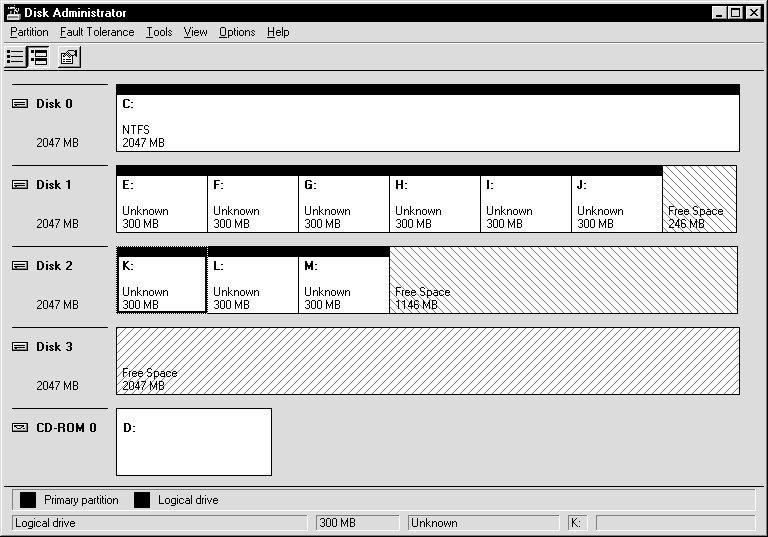Select the CD-ROM 0 drive icon

pos(20,428)
